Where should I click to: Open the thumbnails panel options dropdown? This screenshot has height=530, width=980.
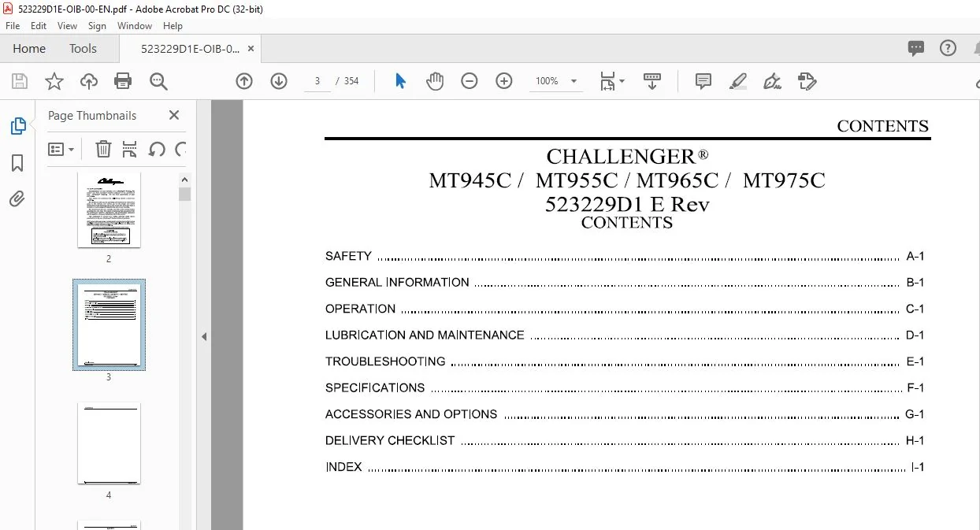[61, 149]
